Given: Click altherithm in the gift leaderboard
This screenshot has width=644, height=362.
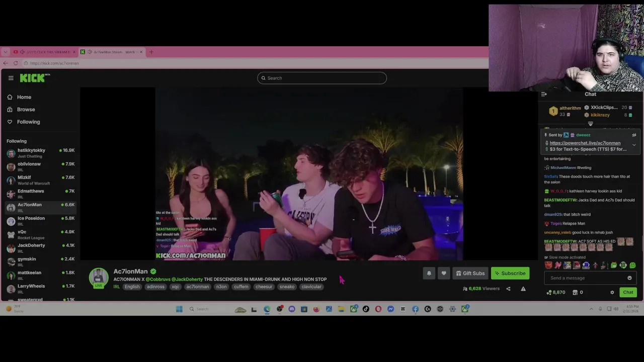Looking at the screenshot, I should coord(570,108).
